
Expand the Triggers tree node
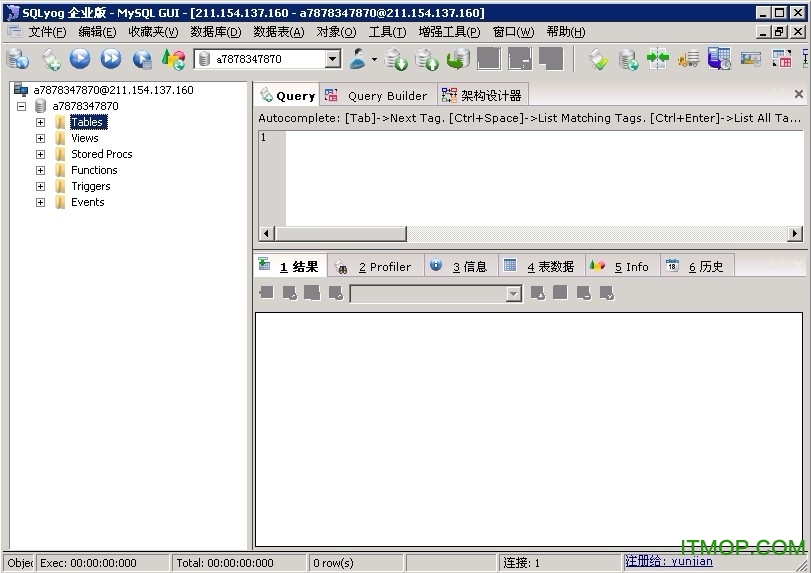tap(40, 186)
